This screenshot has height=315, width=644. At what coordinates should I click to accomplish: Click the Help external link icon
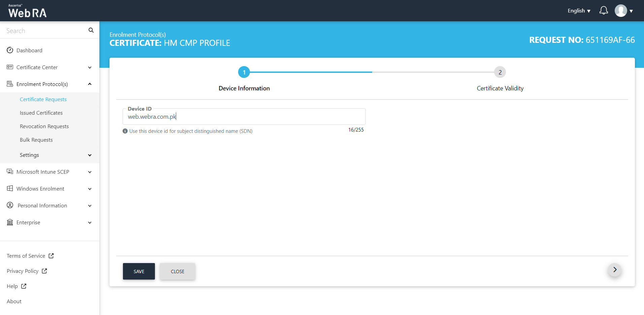[x=24, y=286]
